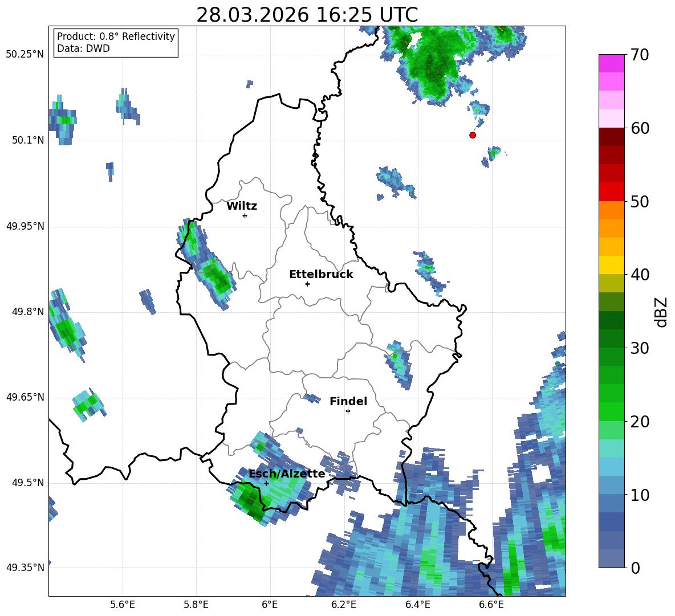Click the 49.65°N latitude label
This screenshot has width=675, height=616.
(x=25, y=397)
